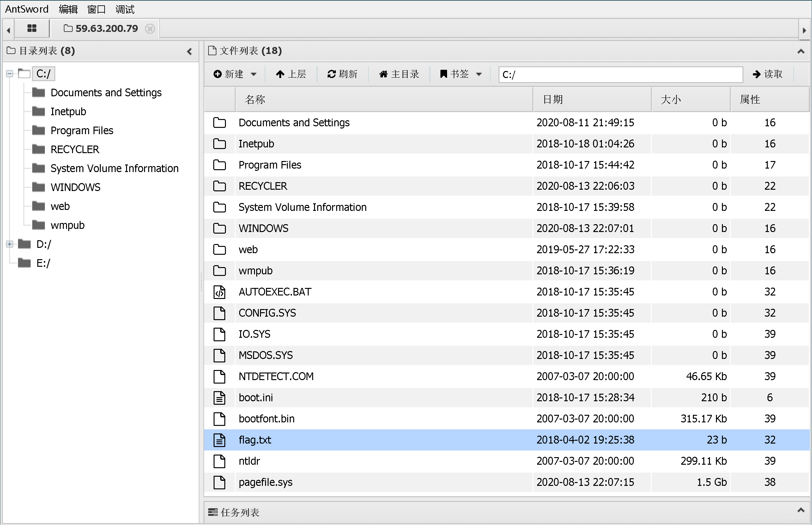Open the 窗口 menu

[x=96, y=9]
